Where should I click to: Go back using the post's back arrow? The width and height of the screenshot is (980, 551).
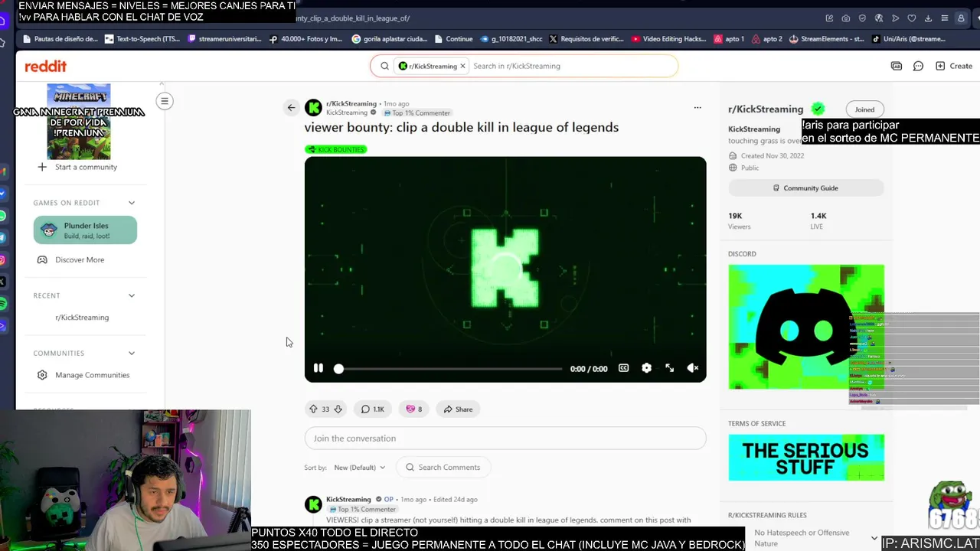(x=291, y=108)
